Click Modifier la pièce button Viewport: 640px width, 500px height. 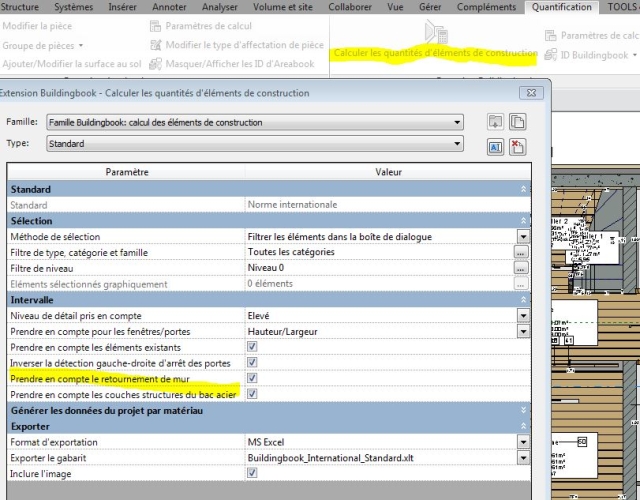pyautogui.click(x=37, y=26)
